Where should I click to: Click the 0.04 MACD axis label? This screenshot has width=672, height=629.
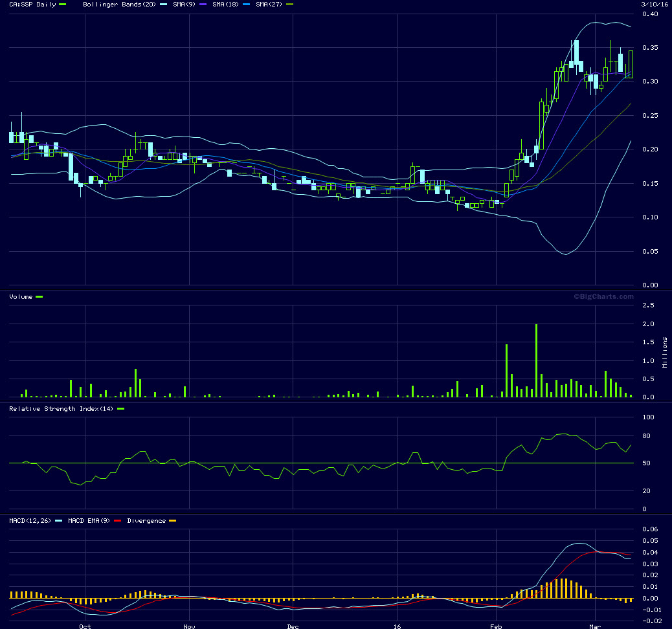pos(650,552)
